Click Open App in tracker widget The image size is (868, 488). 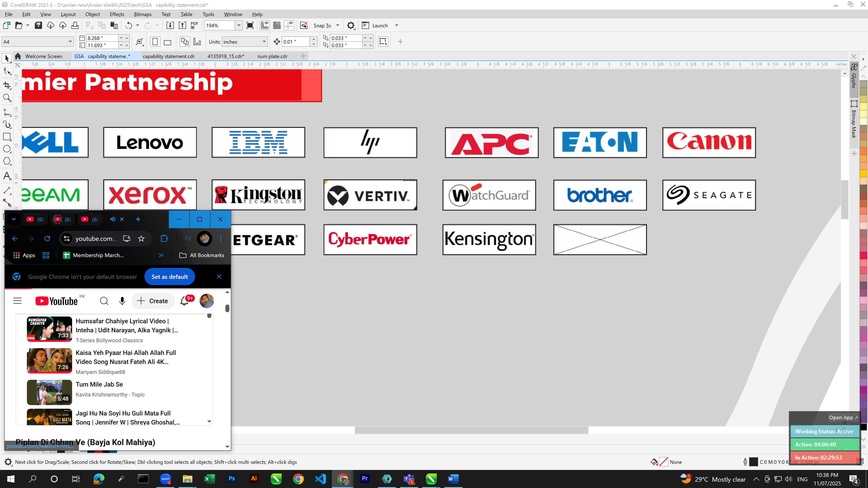tap(843, 417)
